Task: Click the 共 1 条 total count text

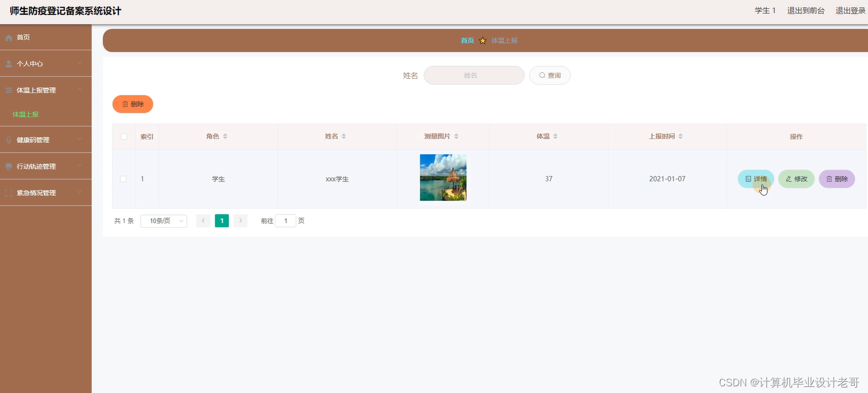Action: click(124, 221)
